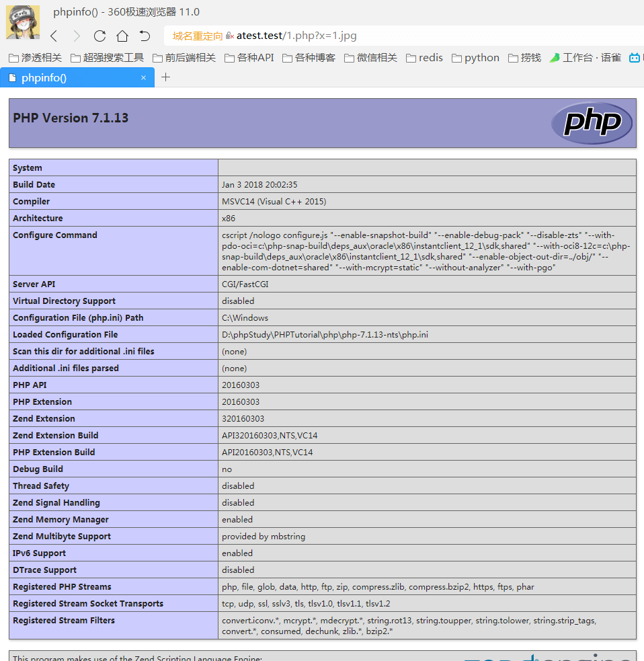Click the Thread Safety label
This screenshot has height=661, width=644.
click(41, 486)
